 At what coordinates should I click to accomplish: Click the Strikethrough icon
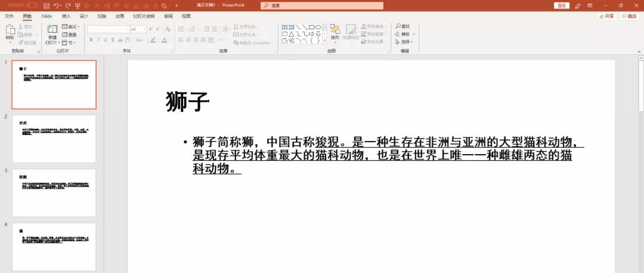[x=120, y=40]
